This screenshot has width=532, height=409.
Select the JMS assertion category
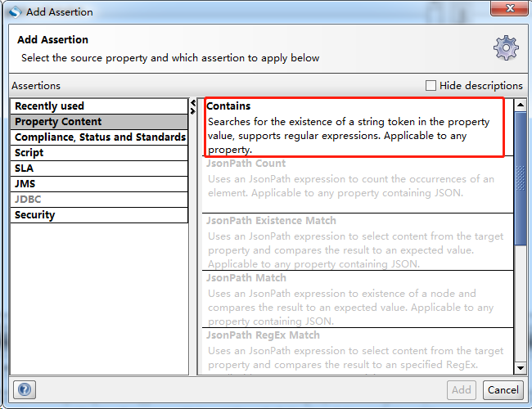click(x=99, y=184)
